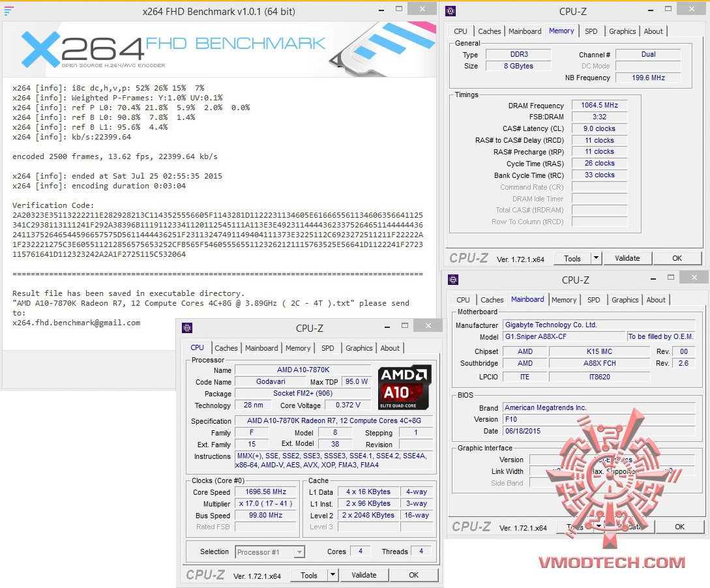710x588 pixels.
Task: Click the CPU-Z icon in CPU window title bar
Action: point(187,328)
